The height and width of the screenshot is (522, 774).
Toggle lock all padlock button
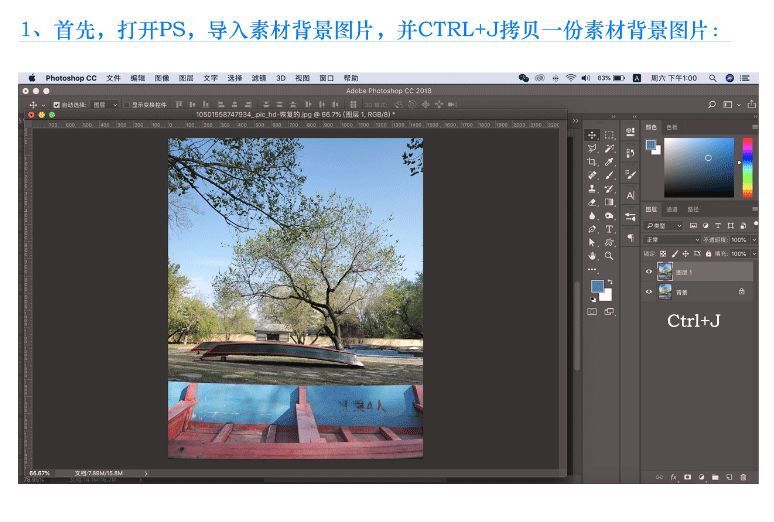point(708,253)
